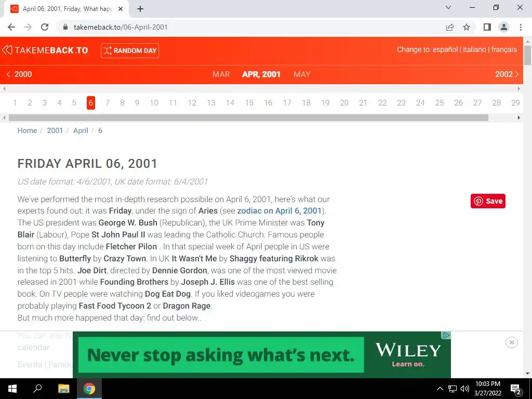
Task: Open File Explorer from taskbar
Action: (x=63, y=389)
